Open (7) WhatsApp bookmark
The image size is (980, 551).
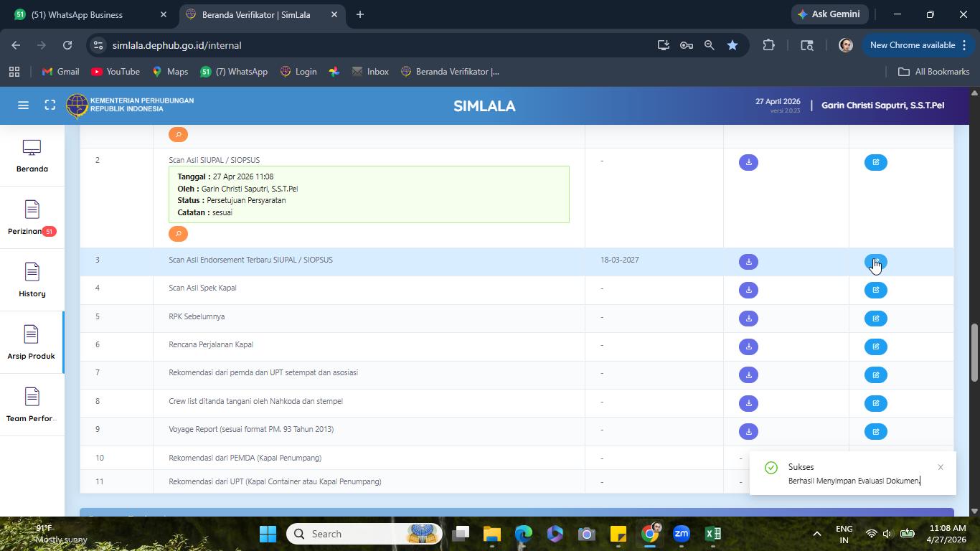tap(234, 72)
